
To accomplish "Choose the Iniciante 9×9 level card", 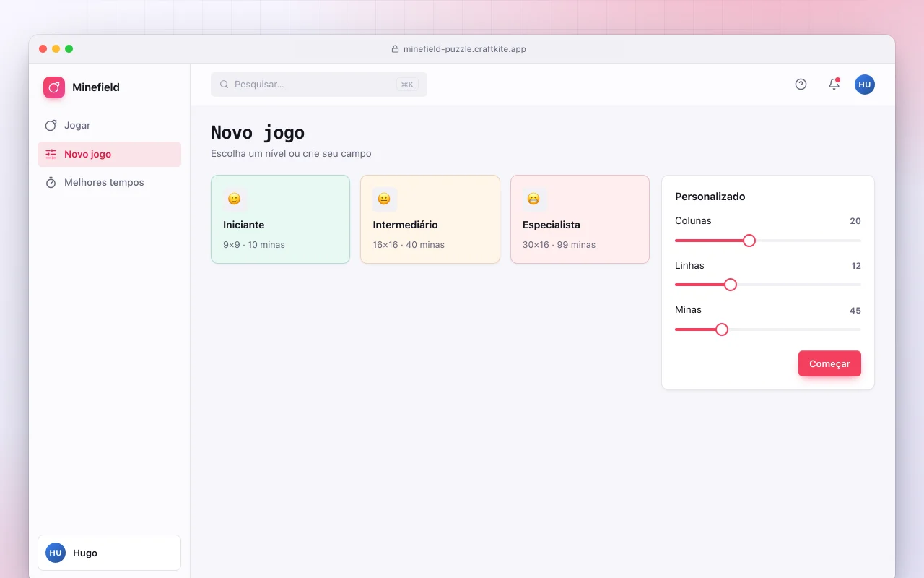I will 280,220.
